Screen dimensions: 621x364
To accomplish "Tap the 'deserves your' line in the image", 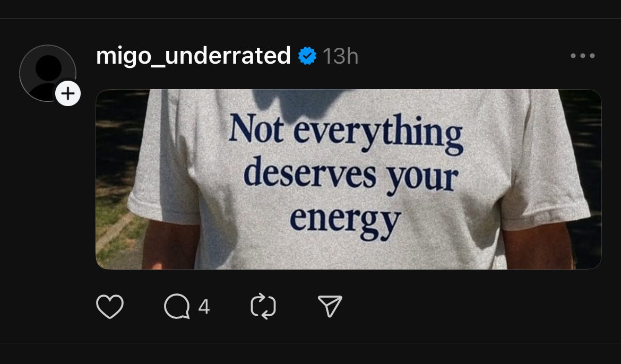I will 351,177.
